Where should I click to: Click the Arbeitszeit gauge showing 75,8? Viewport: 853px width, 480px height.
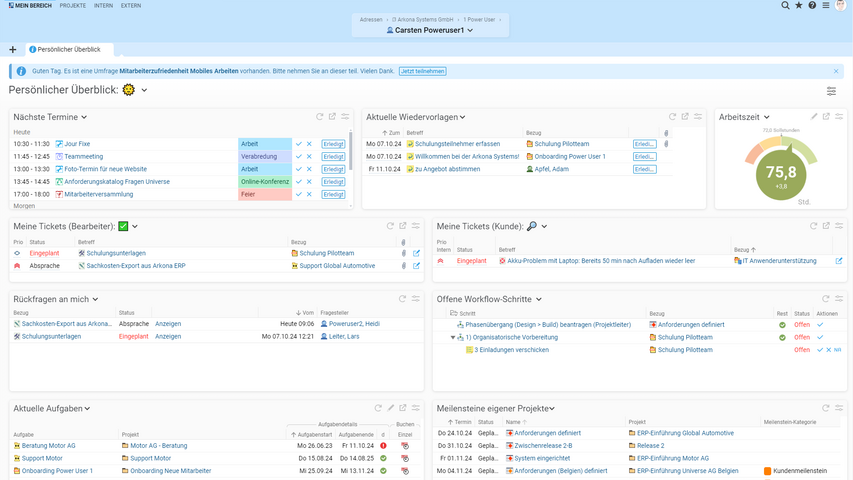pyautogui.click(x=780, y=172)
